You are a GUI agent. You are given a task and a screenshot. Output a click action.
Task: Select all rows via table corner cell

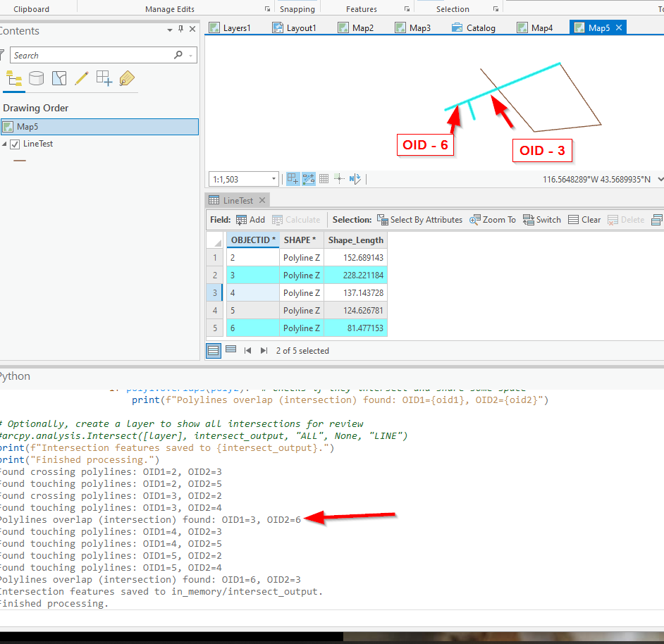pyautogui.click(x=215, y=240)
